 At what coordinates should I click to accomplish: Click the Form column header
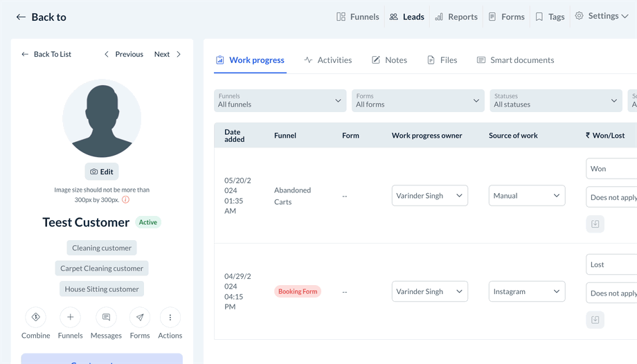pos(350,135)
